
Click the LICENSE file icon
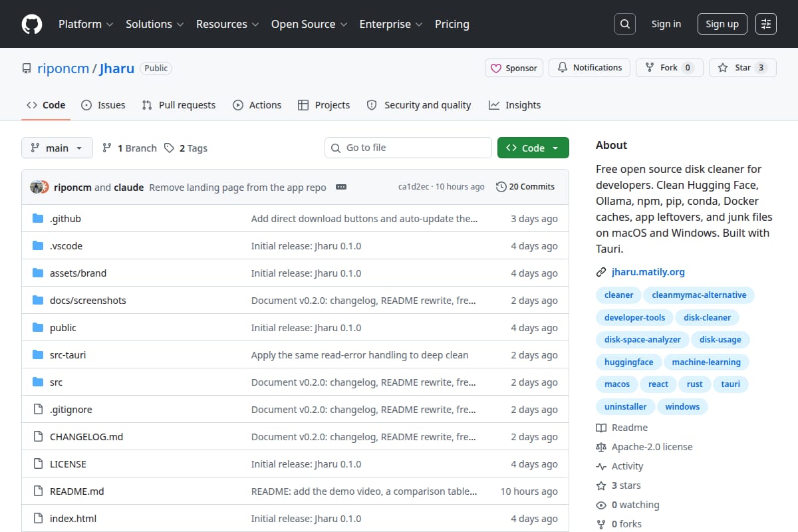[38, 464]
